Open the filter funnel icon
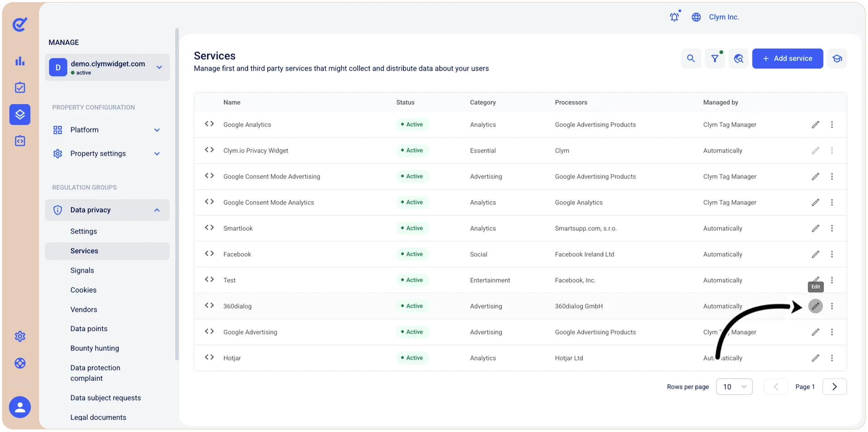This screenshot has height=432, width=868. [x=715, y=59]
